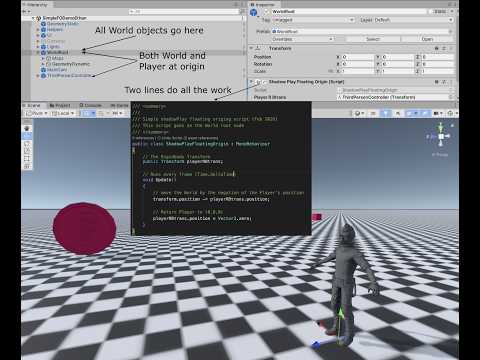480x360 pixels.
Task: Click the Inspector panel tab
Action: [263, 5]
